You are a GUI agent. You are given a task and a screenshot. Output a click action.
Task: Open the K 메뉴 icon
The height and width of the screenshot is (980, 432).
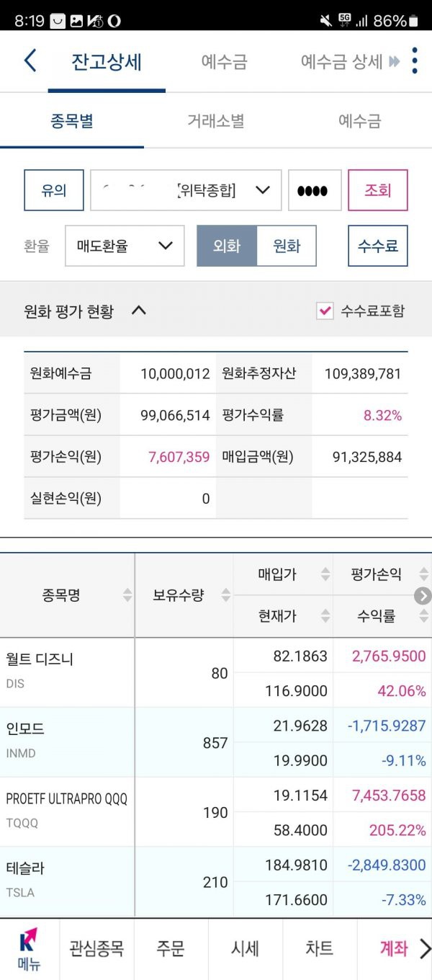click(29, 949)
